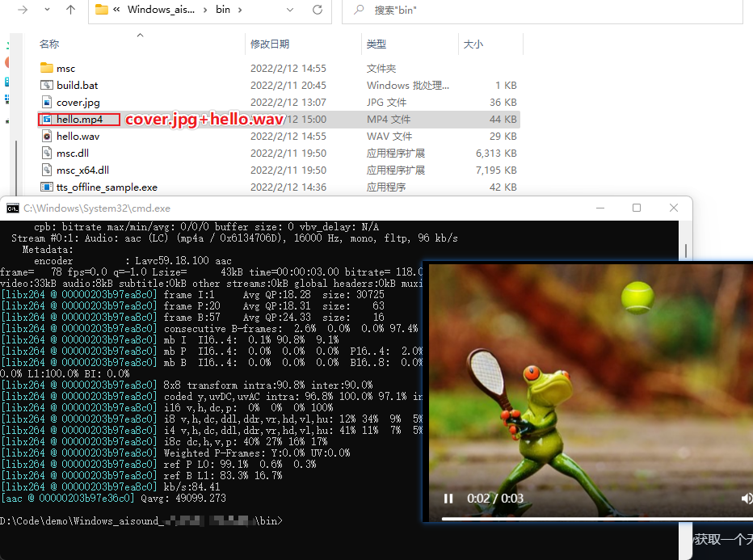753x560 pixels.
Task: Select the Windows_ais... breadcrumb segment
Action: coord(161,10)
